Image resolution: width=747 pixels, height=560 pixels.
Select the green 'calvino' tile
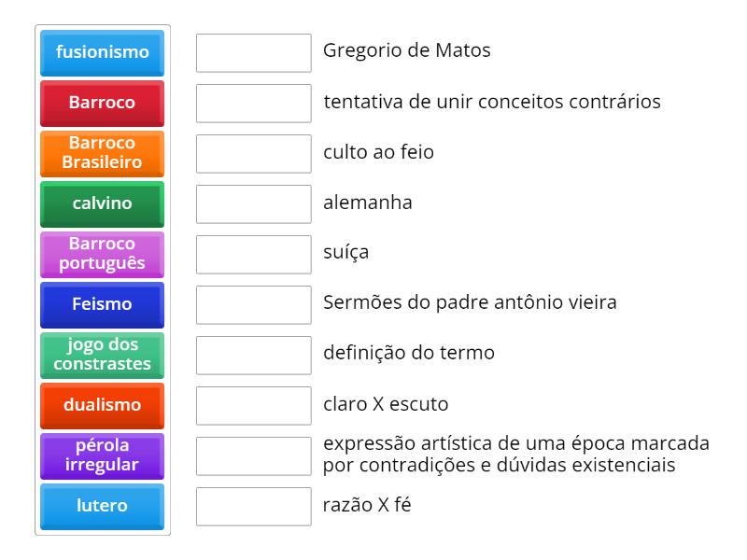click(102, 203)
